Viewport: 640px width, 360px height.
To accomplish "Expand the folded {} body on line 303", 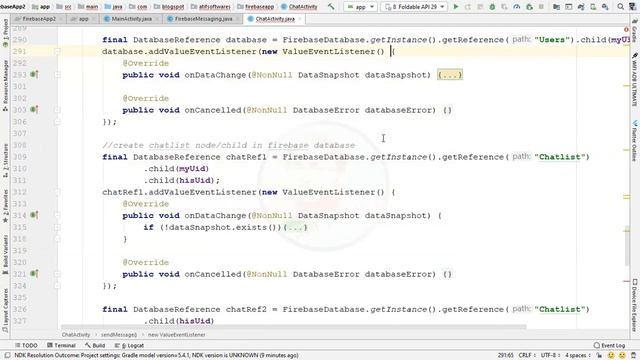I will tap(447, 110).
